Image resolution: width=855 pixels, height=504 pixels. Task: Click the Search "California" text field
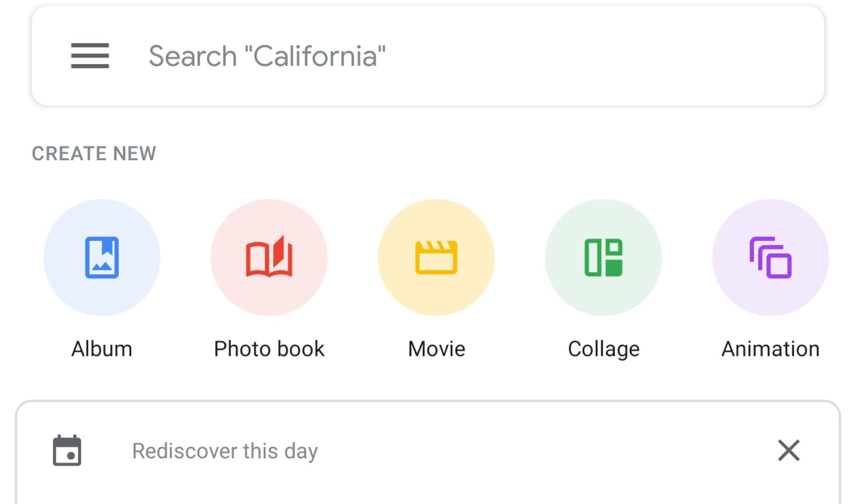(x=267, y=56)
